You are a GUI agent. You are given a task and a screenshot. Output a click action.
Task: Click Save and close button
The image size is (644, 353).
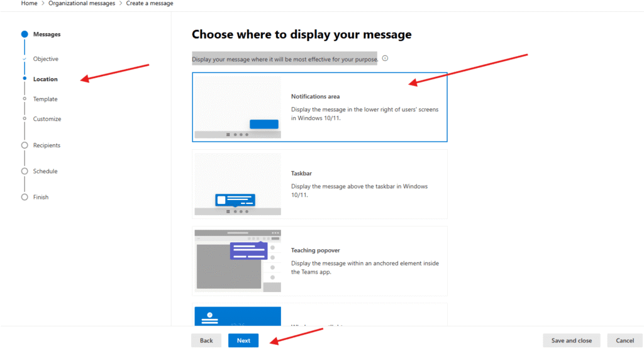[571, 340]
